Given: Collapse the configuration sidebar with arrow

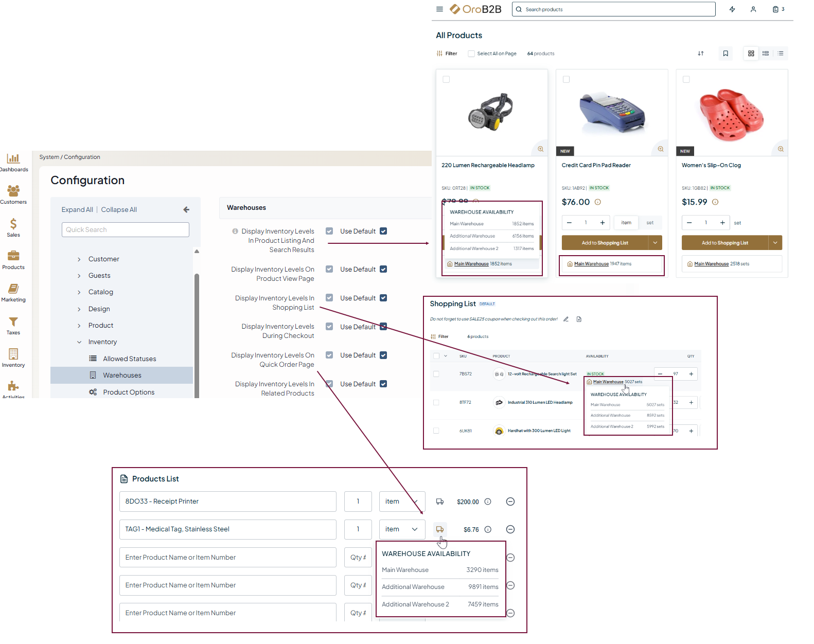Looking at the screenshot, I should [x=186, y=209].
